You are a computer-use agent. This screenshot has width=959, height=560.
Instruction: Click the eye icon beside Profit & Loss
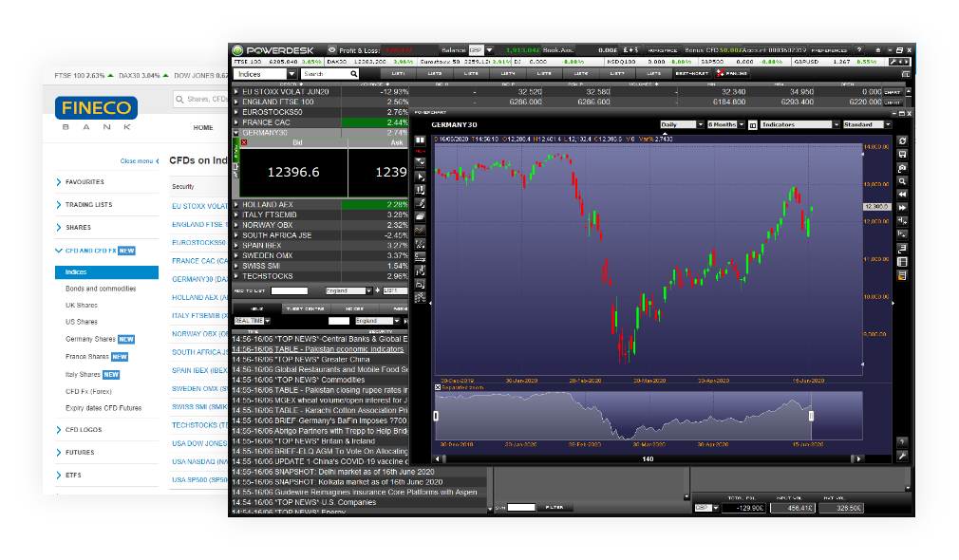point(332,50)
